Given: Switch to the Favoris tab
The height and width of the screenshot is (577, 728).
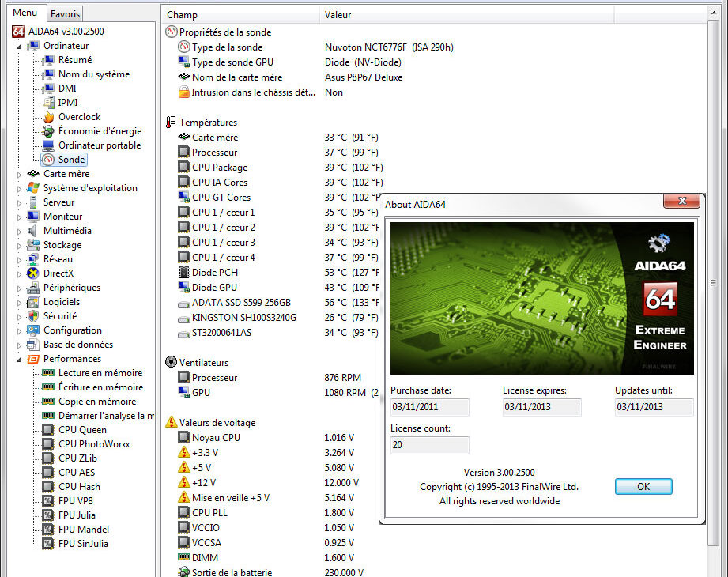Looking at the screenshot, I should click(x=64, y=13).
